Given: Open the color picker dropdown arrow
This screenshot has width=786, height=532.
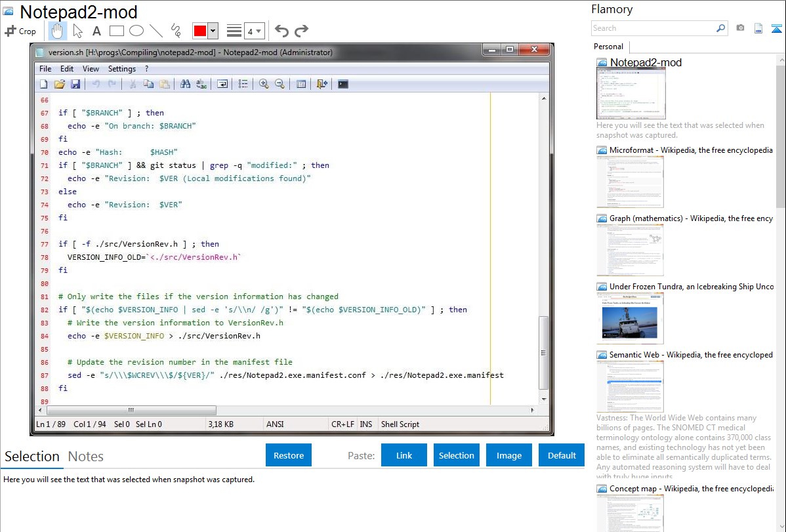Looking at the screenshot, I should pos(213,31).
